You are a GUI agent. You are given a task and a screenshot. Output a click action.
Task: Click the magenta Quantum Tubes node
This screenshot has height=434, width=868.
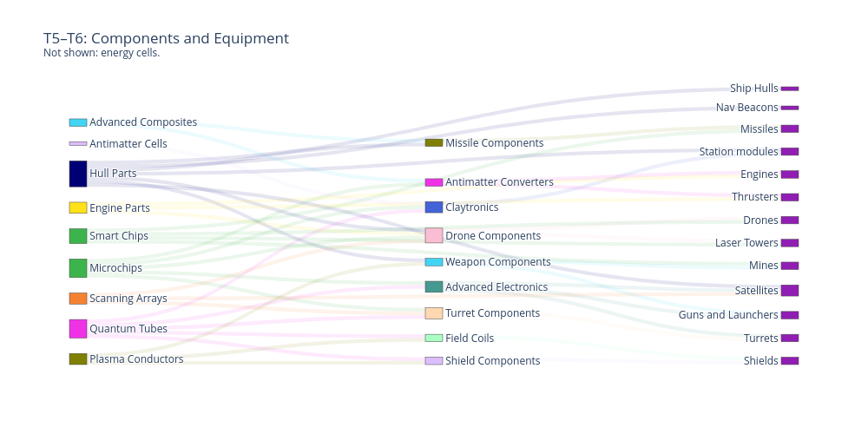[x=78, y=329]
